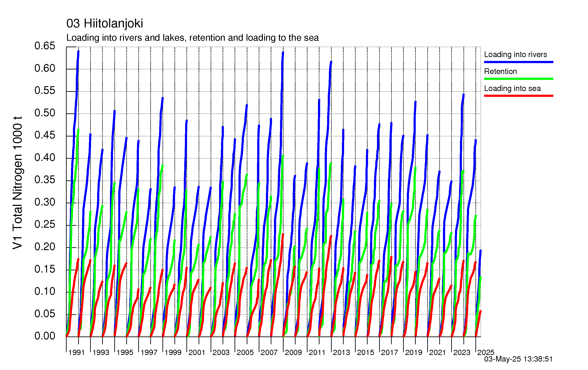The image size is (588, 370).
Task: Click the x-axis year label 2001
Action: tap(197, 352)
